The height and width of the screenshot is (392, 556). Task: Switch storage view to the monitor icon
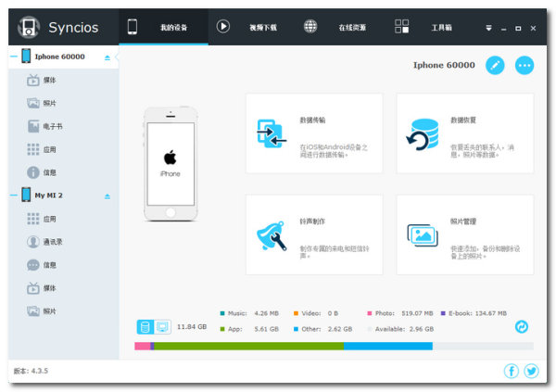(162, 326)
